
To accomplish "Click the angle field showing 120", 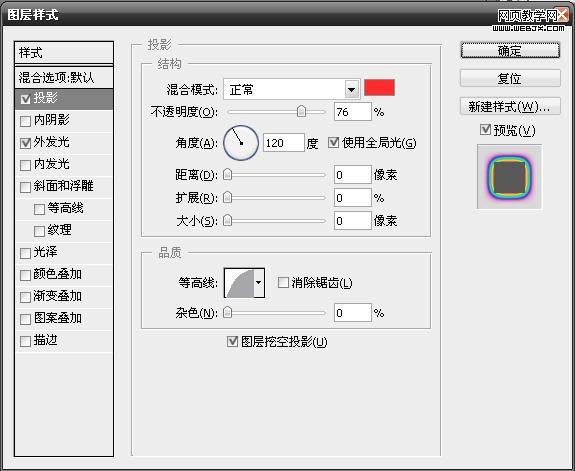I will 284,143.
